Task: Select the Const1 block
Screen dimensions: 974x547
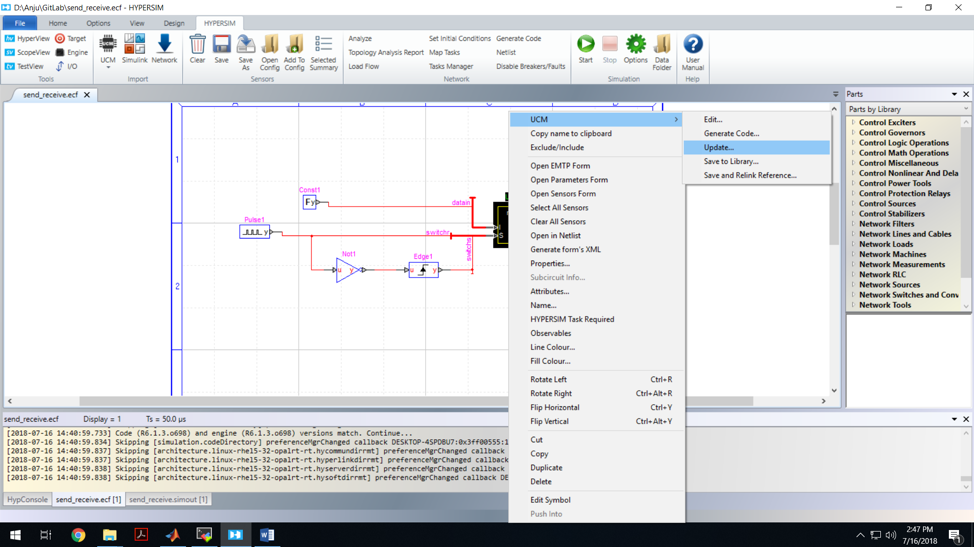Action: coord(309,202)
